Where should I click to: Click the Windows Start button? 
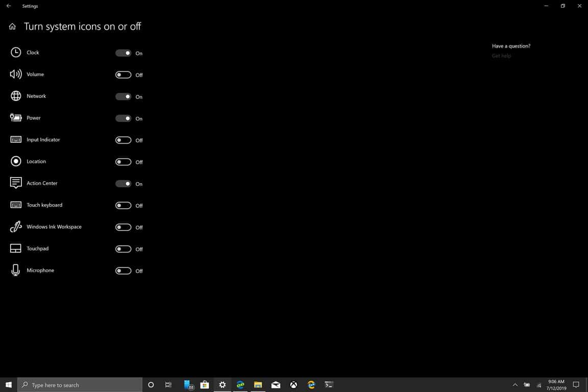tap(9, 385)
